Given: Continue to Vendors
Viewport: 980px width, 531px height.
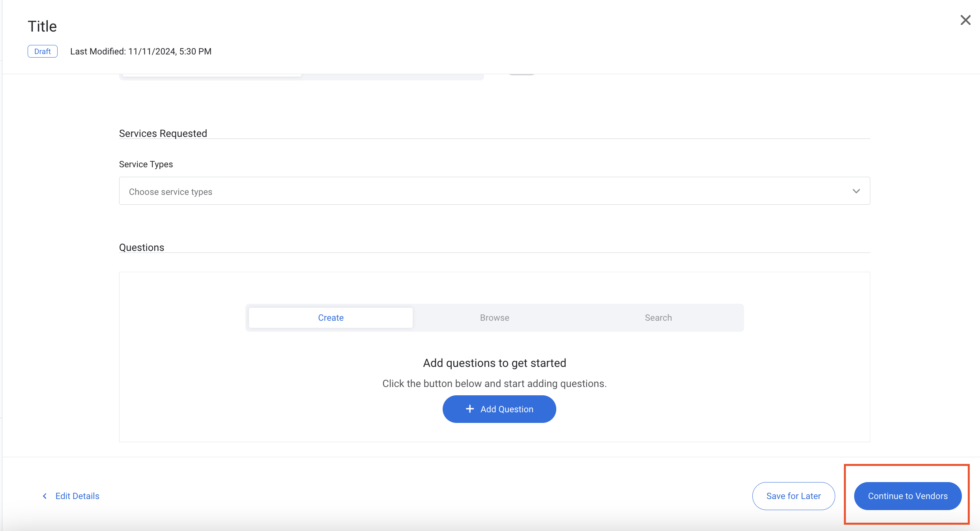Looking at the screenshot, I should pos(907,496).
